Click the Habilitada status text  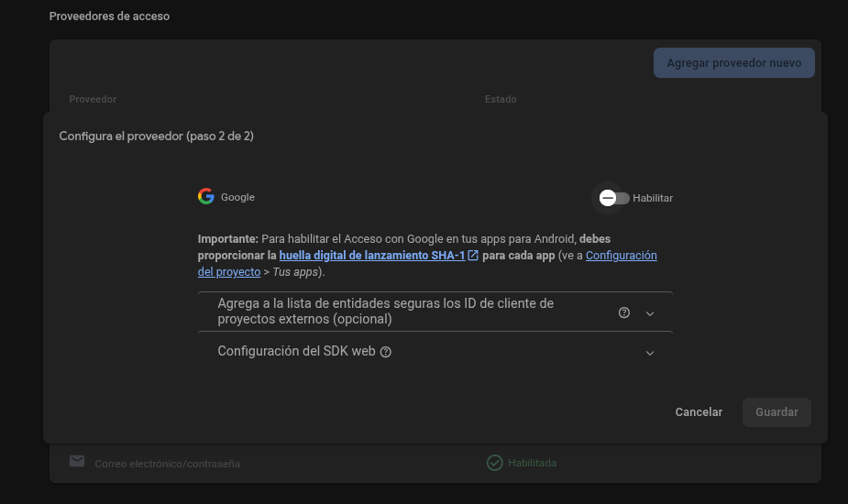pyautogui.click(x=532, y=463)
